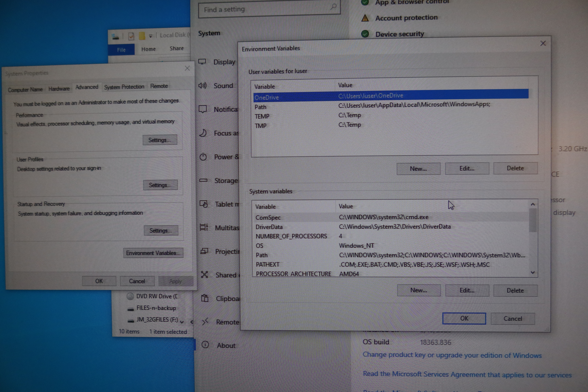Click the Account protection warning icon

tap(365, 18)
